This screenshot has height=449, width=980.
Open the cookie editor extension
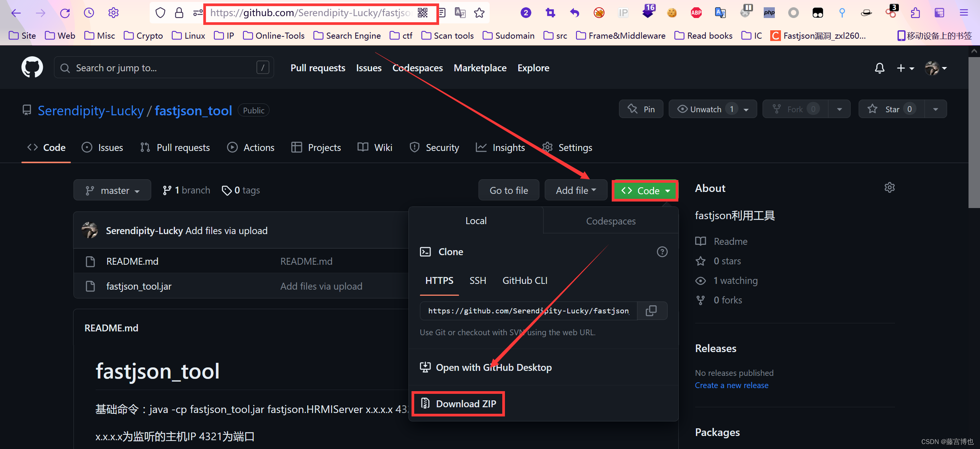coord(671,13)
